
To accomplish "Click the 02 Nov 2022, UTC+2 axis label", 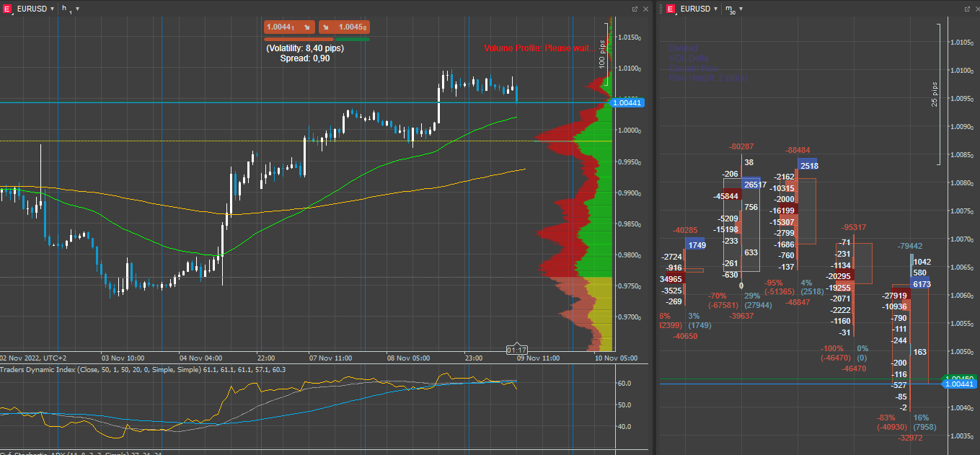I will coord(33,358).
